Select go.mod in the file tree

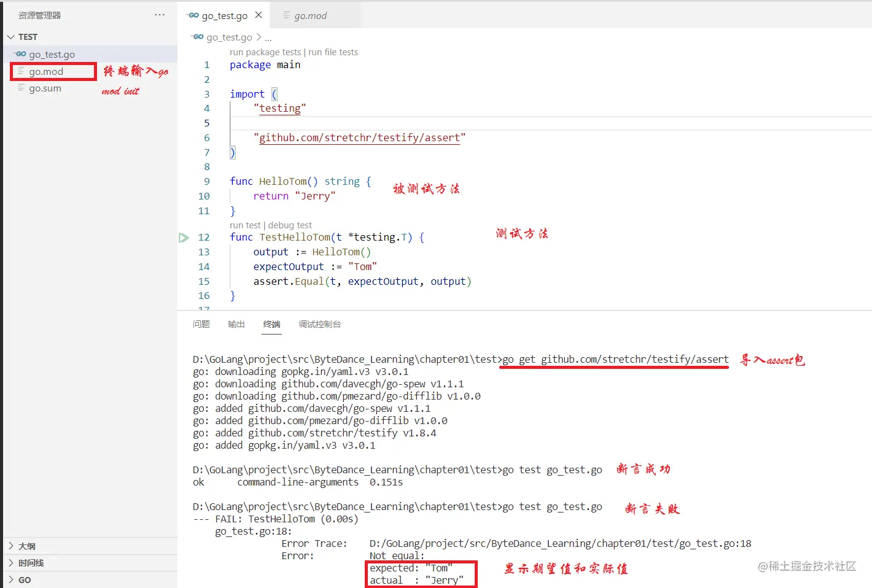click(46, 72)
